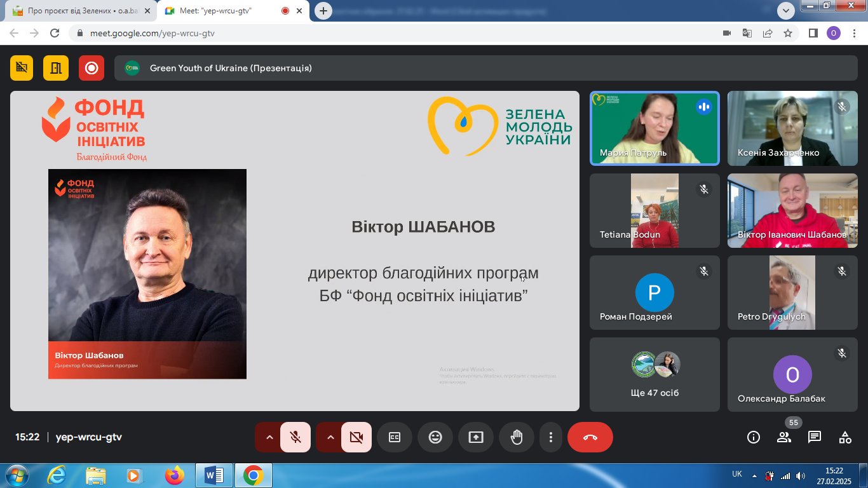Viewport: 868px width, 488px height.
Task: Expand video settings chevron beside camera
Action: (x=330, y=437)
